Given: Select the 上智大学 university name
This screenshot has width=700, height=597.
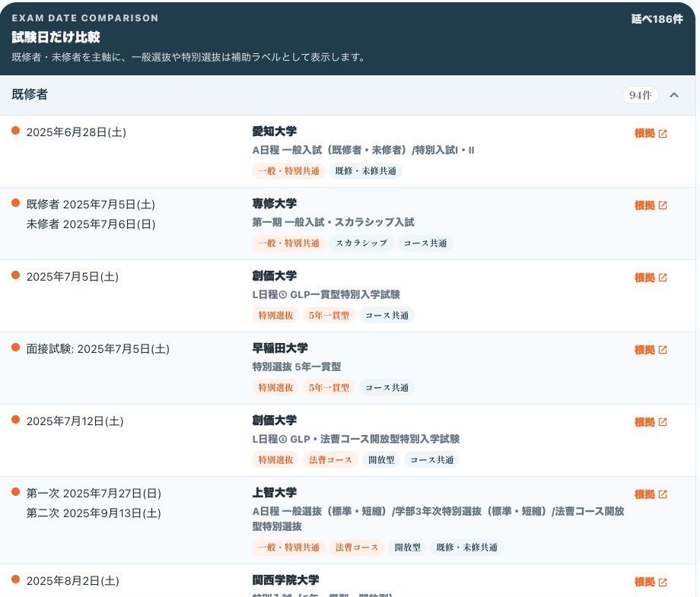Looking at the screenshot, I should click(274, 493).
